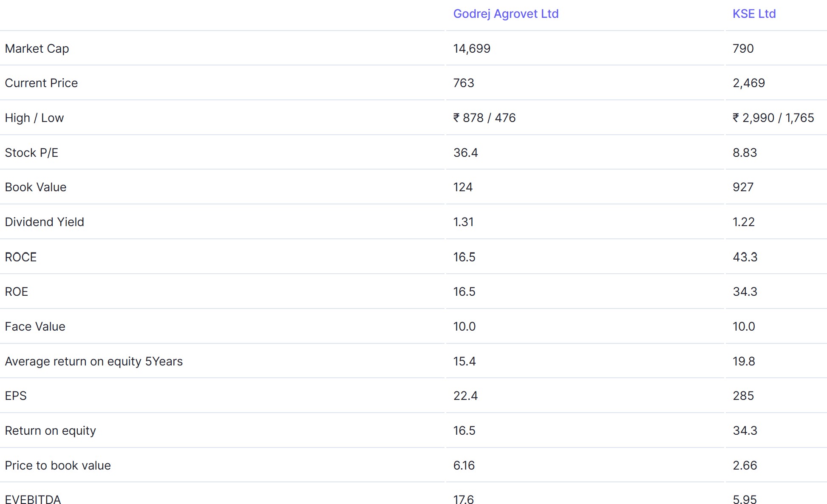Click KSE Face Value 10.0
Viewport: 827px width, 504px height.
pos(744,326)
